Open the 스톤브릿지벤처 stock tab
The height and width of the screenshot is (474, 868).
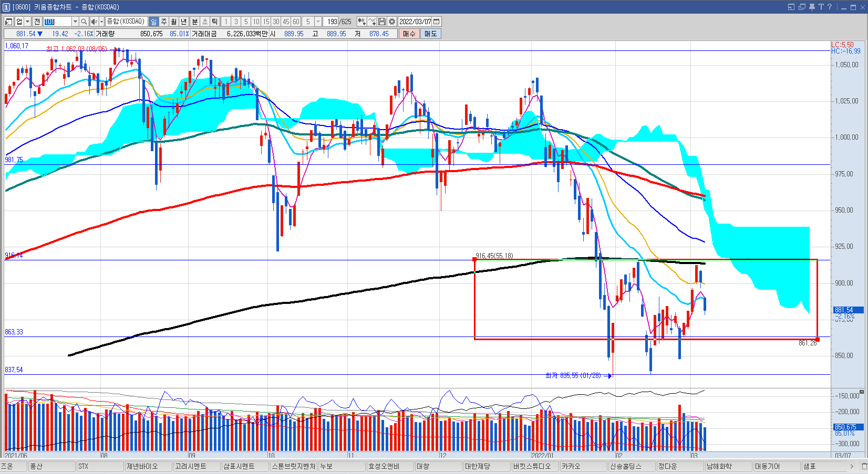click(294, 466)
